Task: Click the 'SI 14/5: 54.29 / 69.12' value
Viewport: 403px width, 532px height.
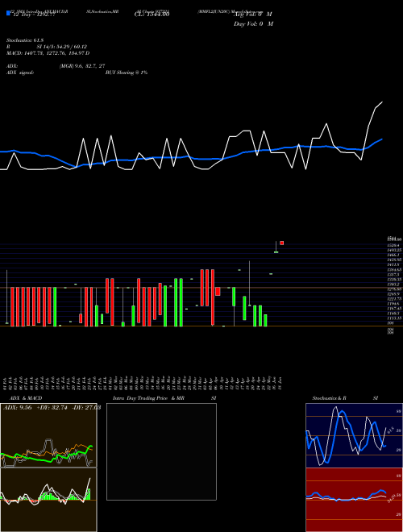Action: tap(62, 47)
